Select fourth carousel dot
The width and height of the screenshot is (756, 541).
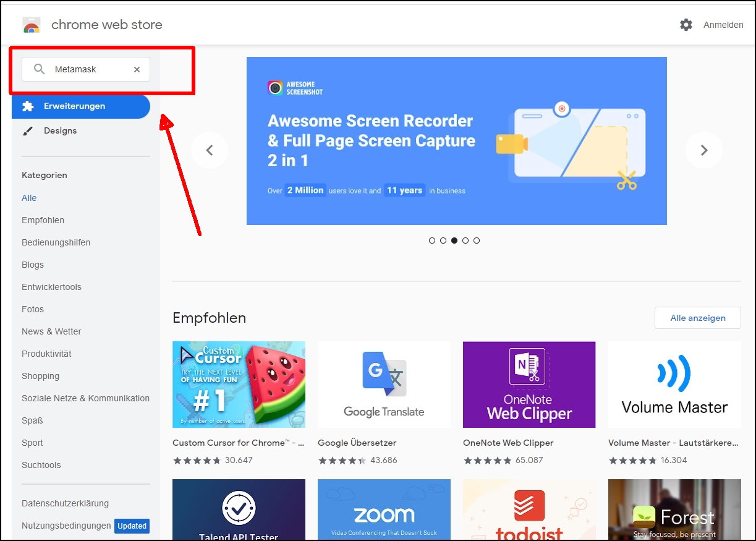click(x=465, y=241)
